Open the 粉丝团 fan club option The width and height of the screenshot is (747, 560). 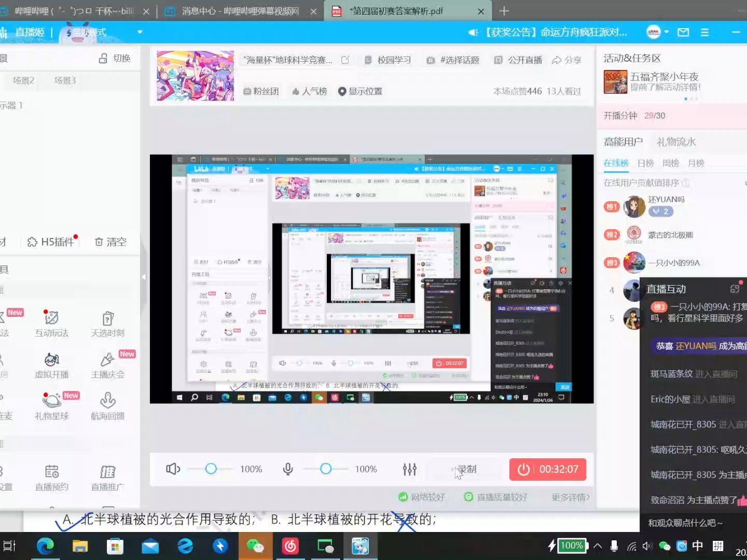tap(261, 91)
